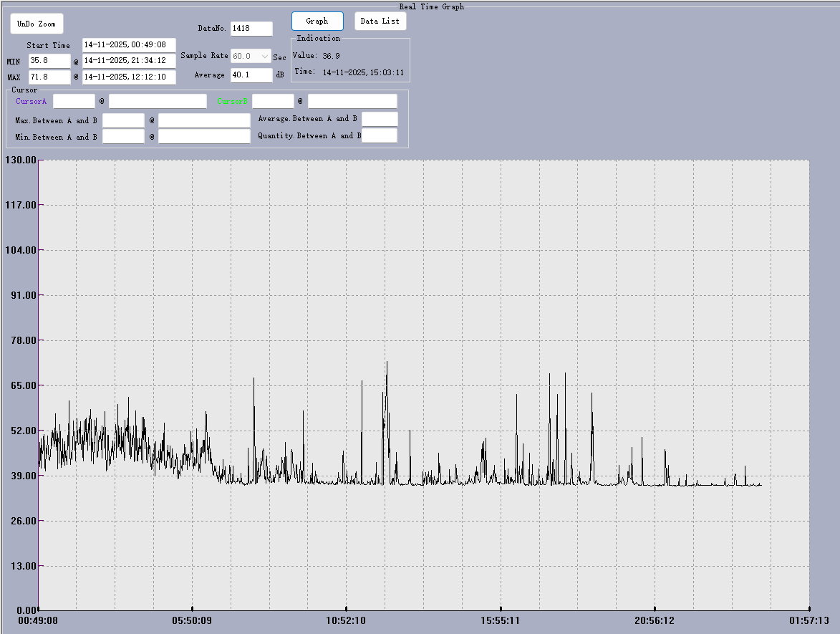Click the DataNo. field showing 1418
Image resolution: width=840 pixels, height=634 pixels.
(x=251, y=29)
